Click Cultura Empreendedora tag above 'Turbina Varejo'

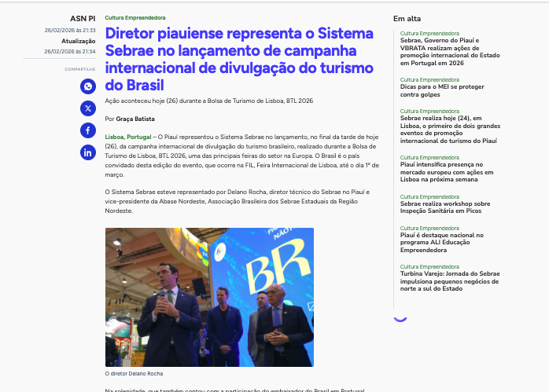(x=429, y=266)
